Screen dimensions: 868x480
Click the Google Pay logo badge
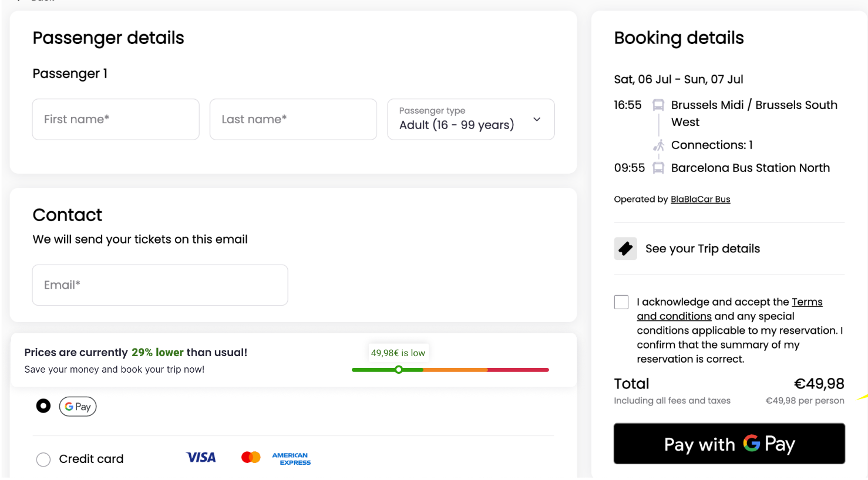[x=78, y=407]
